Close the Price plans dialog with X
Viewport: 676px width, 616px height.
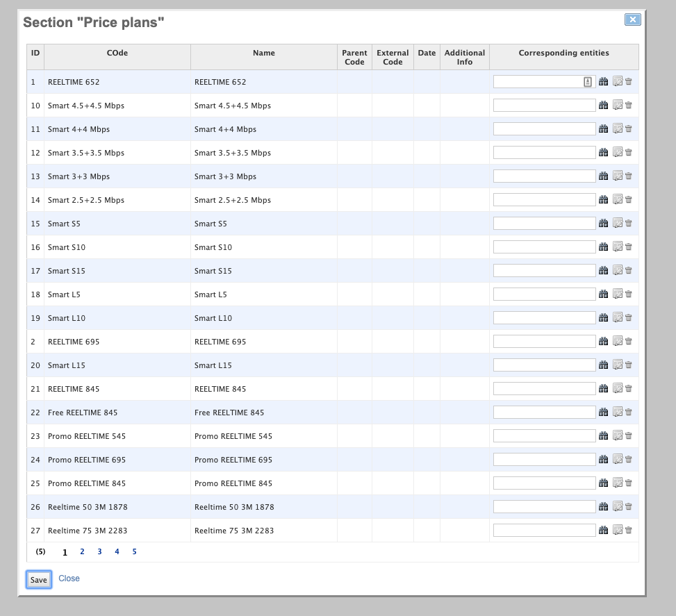click(632, 19)
